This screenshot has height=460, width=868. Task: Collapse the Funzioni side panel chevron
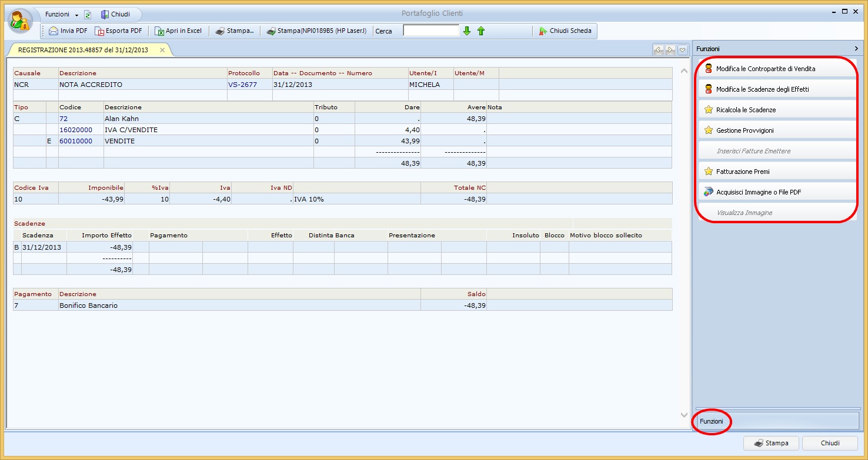coord(856,49)
